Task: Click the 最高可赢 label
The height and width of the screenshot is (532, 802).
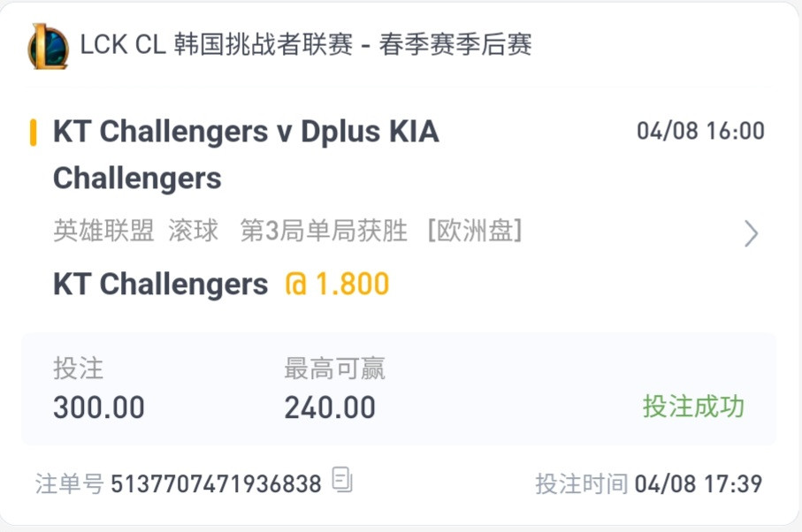Action: [334, 369]
